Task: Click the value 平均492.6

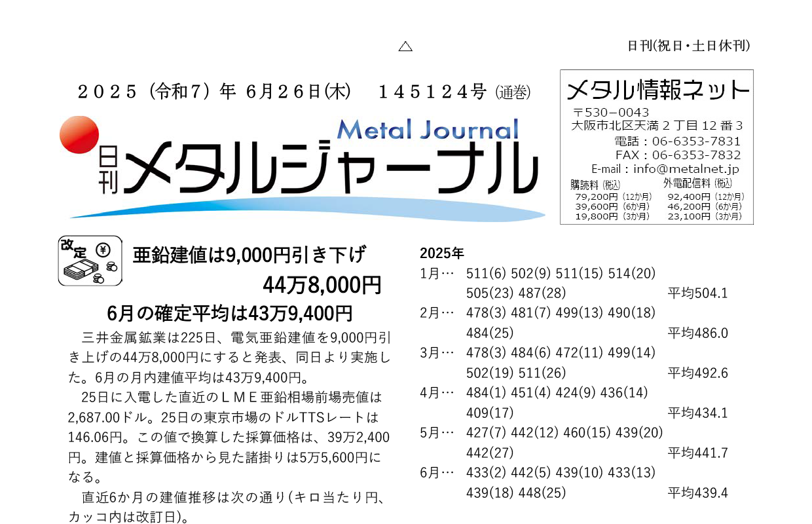Action: pyautogui.click(x=698, y=373)
